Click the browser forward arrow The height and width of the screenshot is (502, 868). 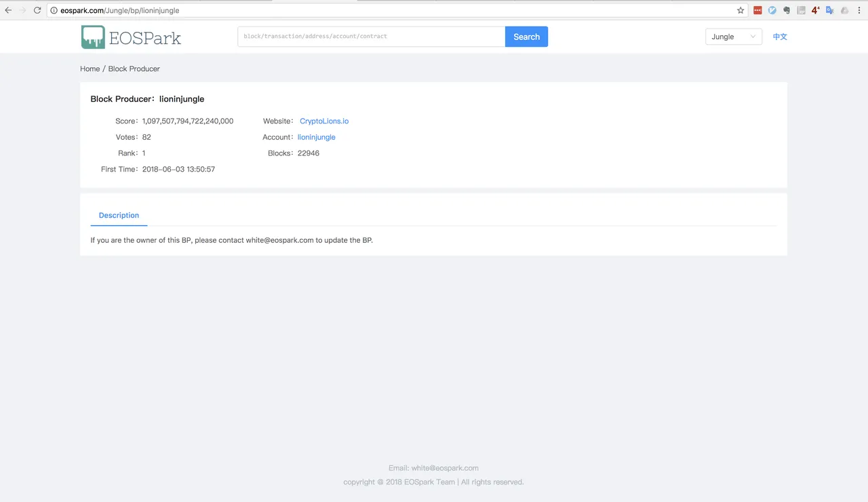point(22,10)
